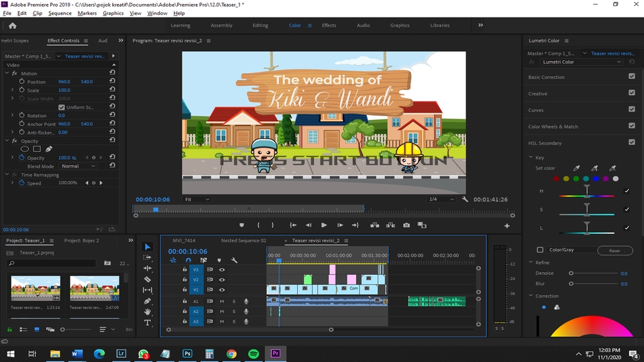The width and height of the screenshot is (644, 362).
Task: Disable the Basic Correction checkbox
Action: click(631, 76)
